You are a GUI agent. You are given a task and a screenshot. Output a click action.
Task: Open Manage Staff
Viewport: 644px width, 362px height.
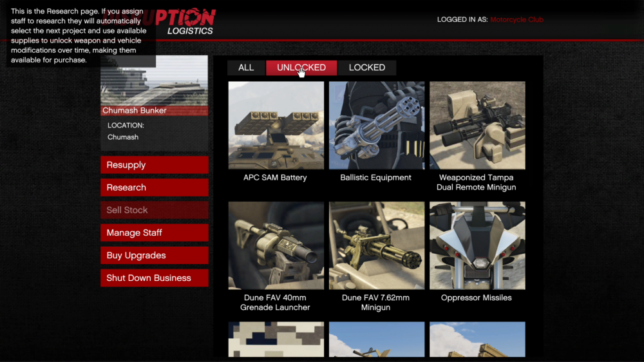tap(155, 233)
